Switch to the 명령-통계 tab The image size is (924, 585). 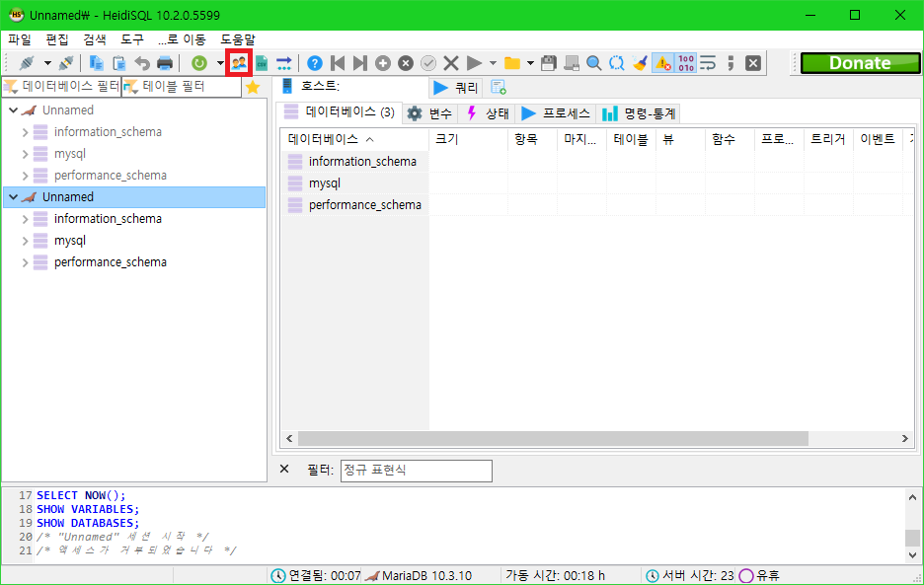click(639, 113)
